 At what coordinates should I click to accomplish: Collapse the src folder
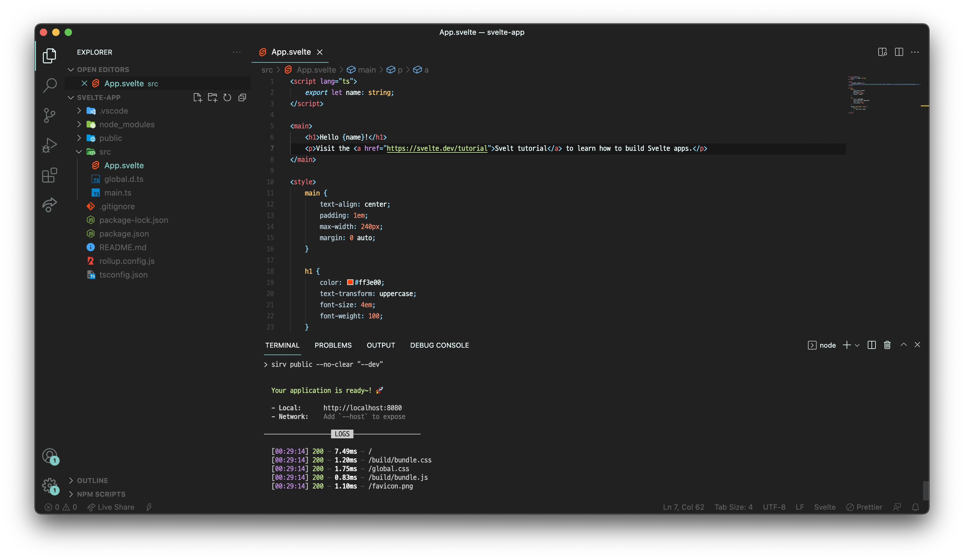(x=79, y=152)
